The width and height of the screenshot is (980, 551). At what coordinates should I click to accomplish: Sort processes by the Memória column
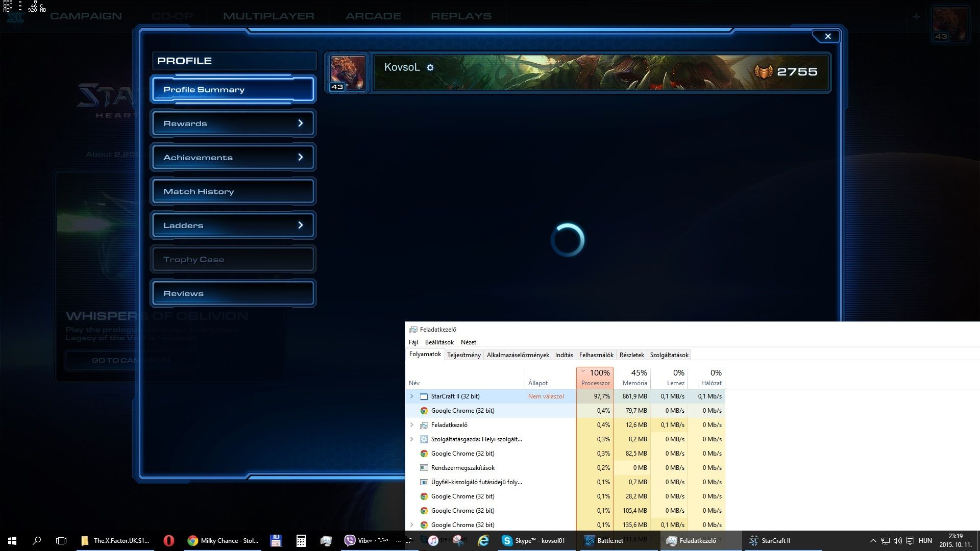coord(634,378)
